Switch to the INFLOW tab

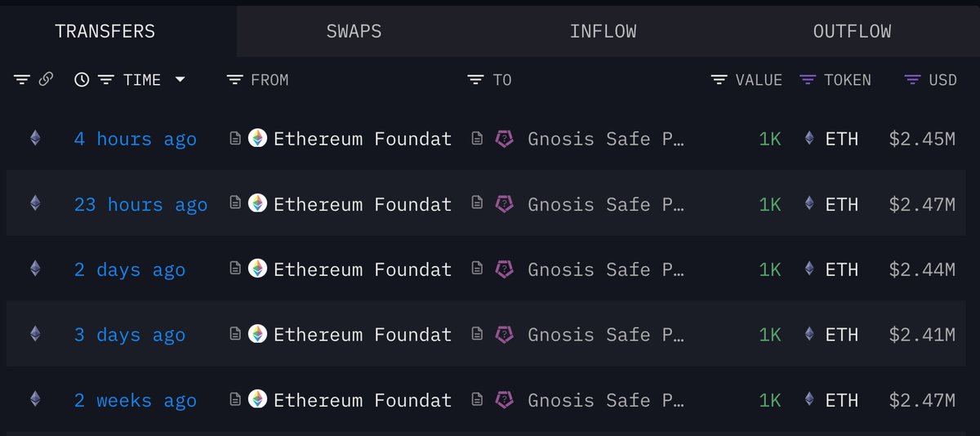click(603, 32)
